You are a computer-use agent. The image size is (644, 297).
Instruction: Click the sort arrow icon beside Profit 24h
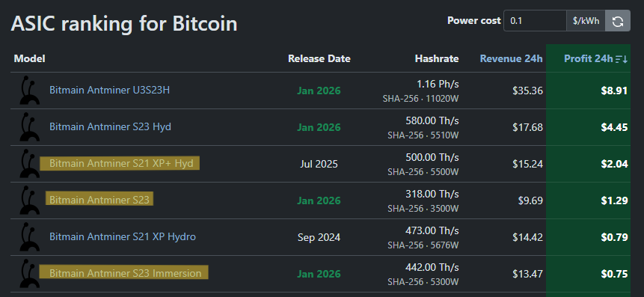622,59
